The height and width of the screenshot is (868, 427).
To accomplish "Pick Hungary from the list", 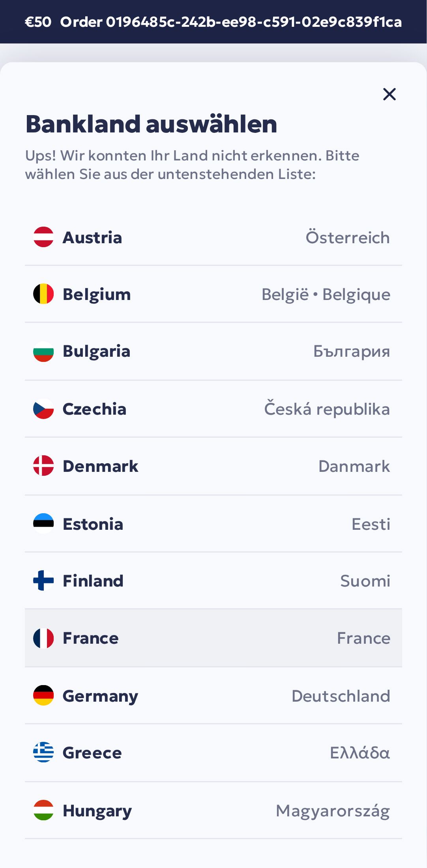I will [97, 811].
